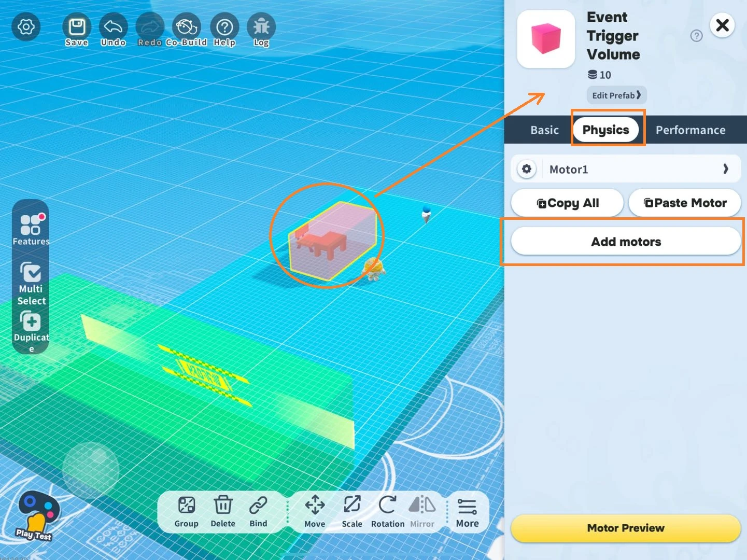Open the Features panel

[31, 229]
